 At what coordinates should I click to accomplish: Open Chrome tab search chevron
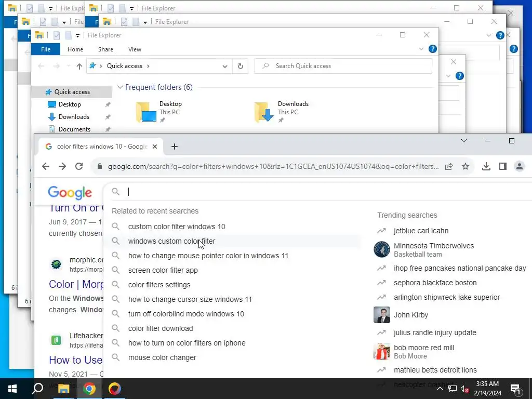464,141
